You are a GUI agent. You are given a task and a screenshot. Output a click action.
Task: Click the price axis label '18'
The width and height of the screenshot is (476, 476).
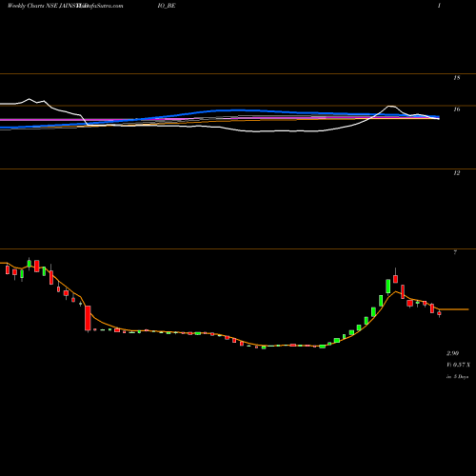456,78
